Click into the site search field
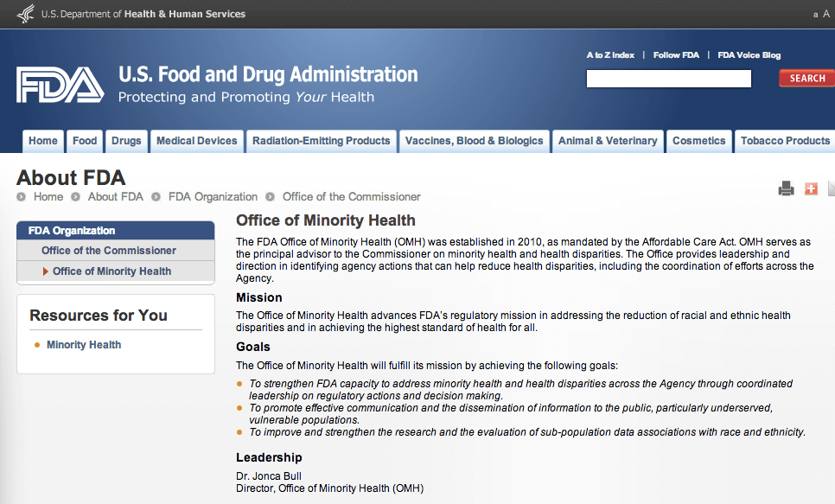 pyautogui.click(x=669, y=79)
